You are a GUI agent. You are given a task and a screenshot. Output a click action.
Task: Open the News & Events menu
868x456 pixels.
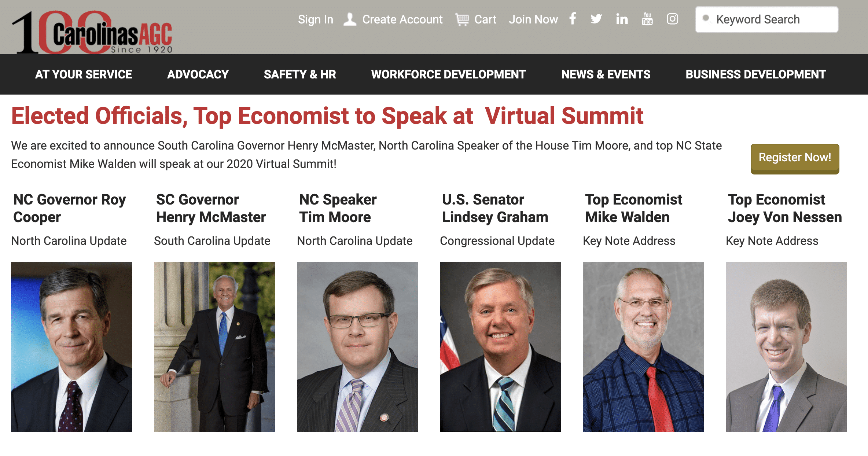click(606, 74)
